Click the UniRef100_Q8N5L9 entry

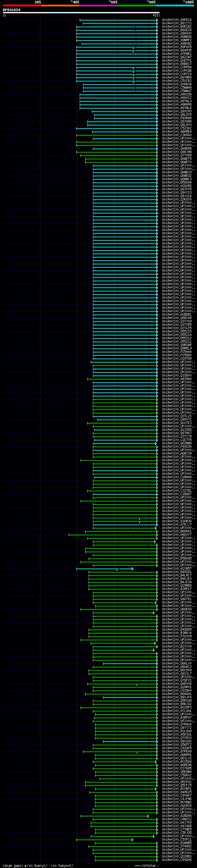[x=176, y=348]
